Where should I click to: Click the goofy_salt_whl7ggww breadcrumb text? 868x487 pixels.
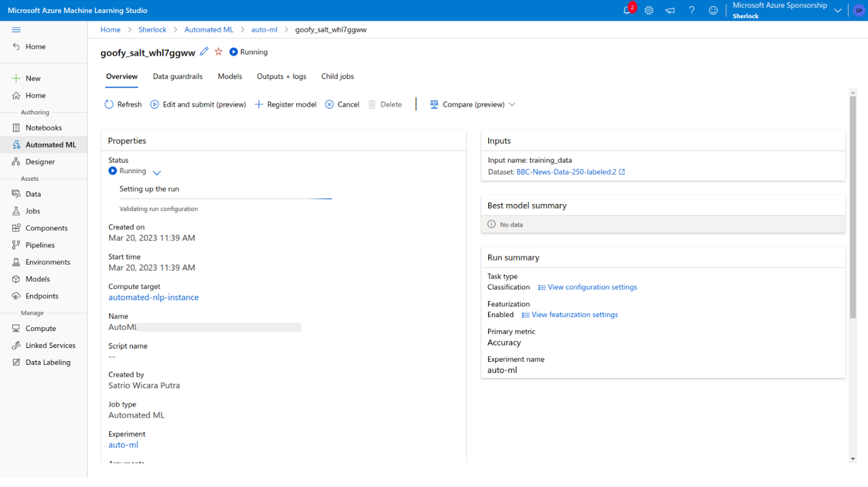click(331, 30)
